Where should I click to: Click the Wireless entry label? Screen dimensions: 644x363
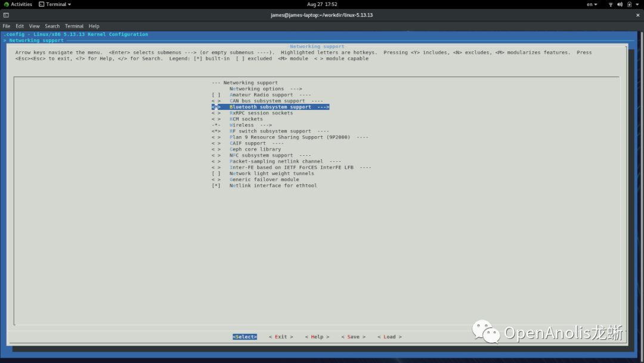tap(241, 125)
